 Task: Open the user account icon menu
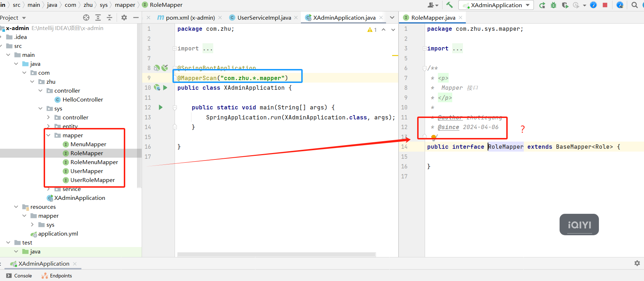pos(433,5)
